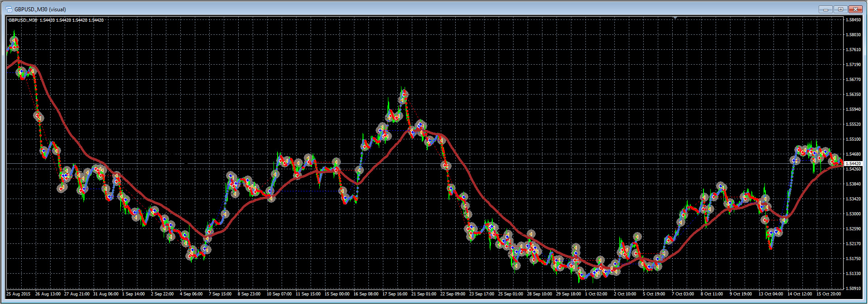Restore down the GBPUSD chart window
Screen dimensions: 868x304
pyautogui.click(x=840, y=9)
